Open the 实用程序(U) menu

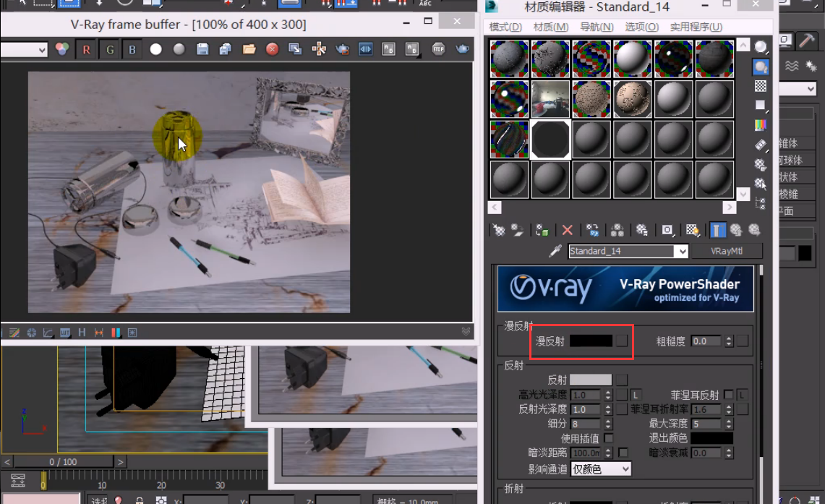696,27
